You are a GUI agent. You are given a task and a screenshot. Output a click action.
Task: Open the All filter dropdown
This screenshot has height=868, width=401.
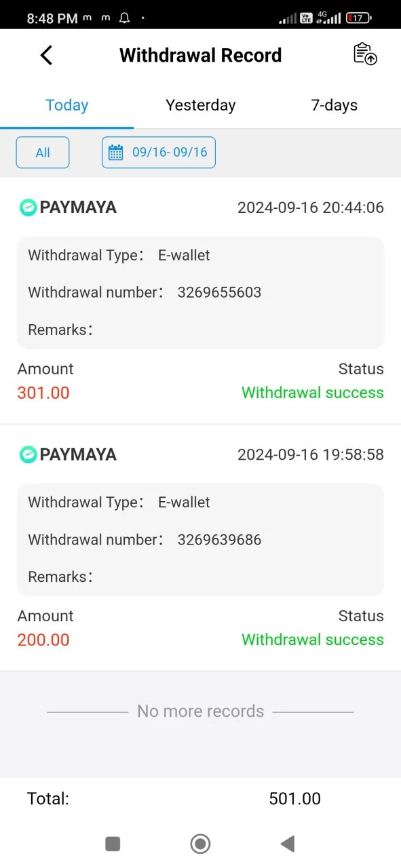pyautogui.click(x=43, y=153)
